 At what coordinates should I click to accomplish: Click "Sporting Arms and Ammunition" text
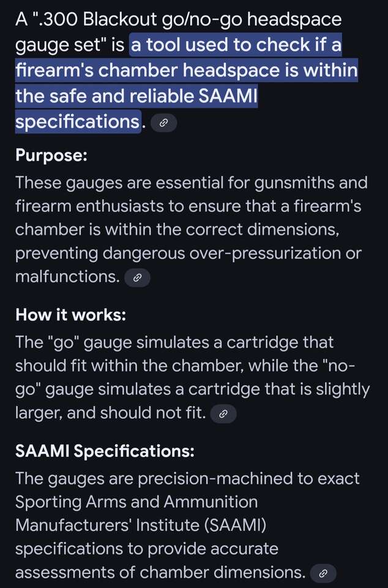click(x=136, y=502)
